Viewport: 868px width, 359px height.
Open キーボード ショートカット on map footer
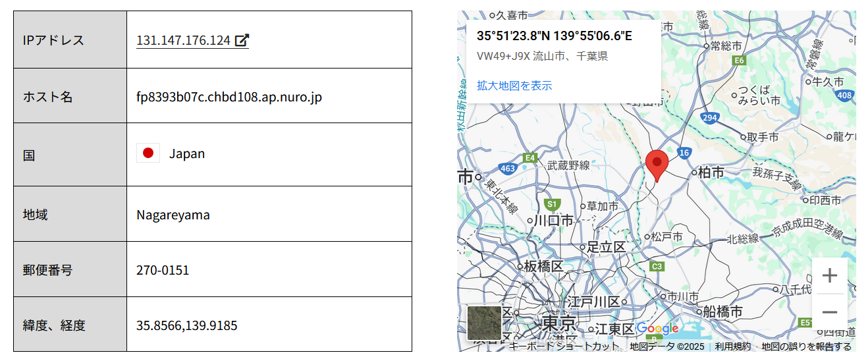coord(564,346)
